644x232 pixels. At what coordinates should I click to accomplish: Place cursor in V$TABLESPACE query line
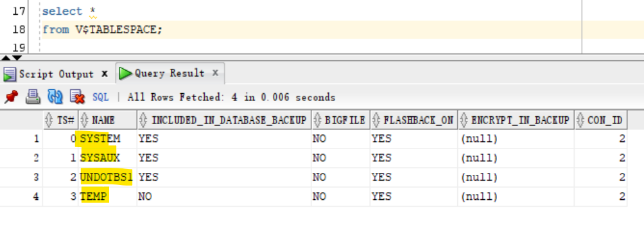click(x=103, y=30)
